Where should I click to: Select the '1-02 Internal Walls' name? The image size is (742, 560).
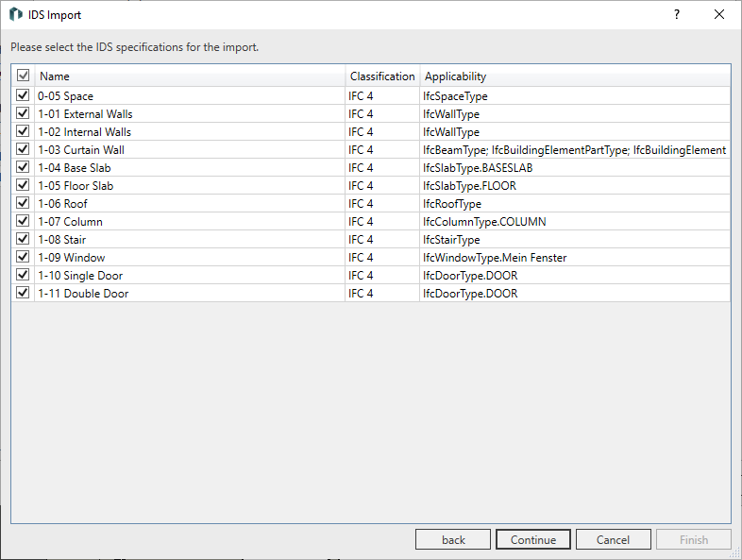(x=84, y=132)
